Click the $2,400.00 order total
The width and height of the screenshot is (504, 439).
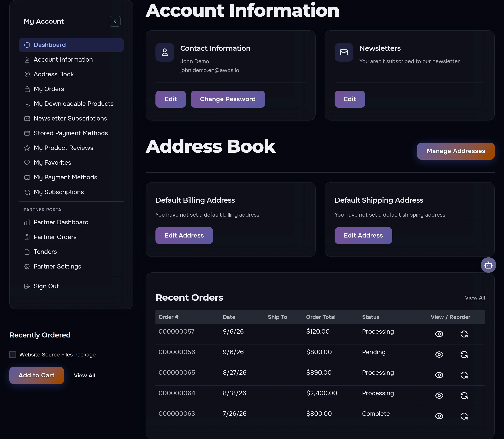321,393
